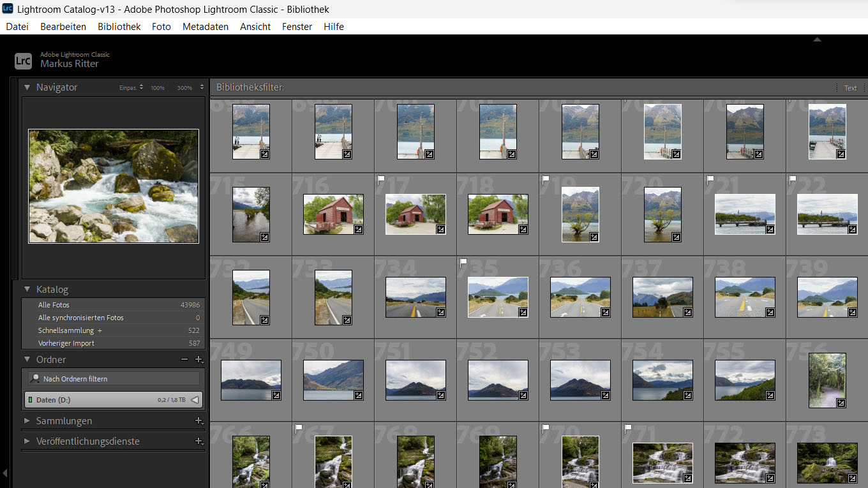Viewport: 868px width, 488px height.
Task: Collapse the Navigator panel
Action: (x=27, y=87)
